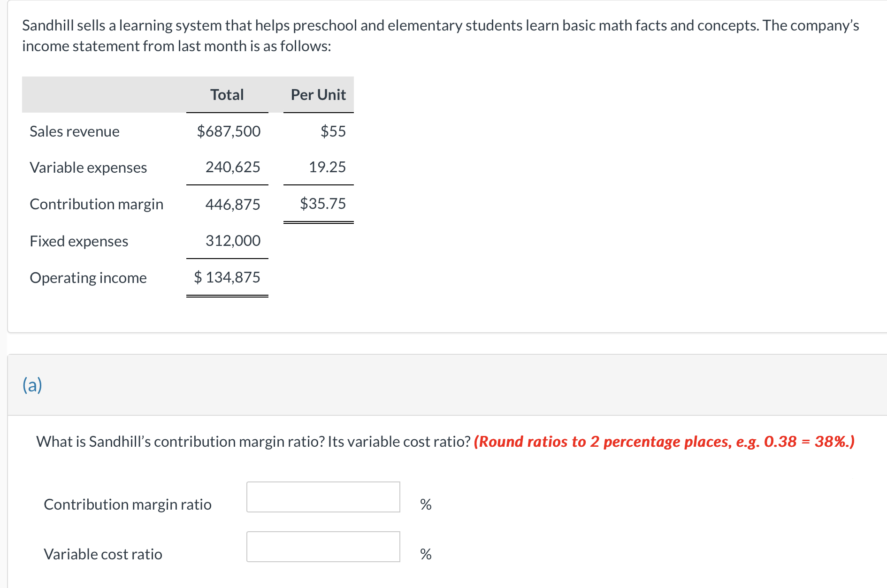
Task: Click the 19.25 per unit variable cost
Action: coord(327,167)
